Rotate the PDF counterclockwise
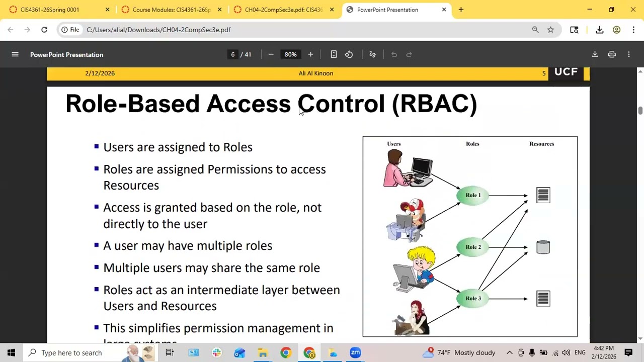 (349, 54)
